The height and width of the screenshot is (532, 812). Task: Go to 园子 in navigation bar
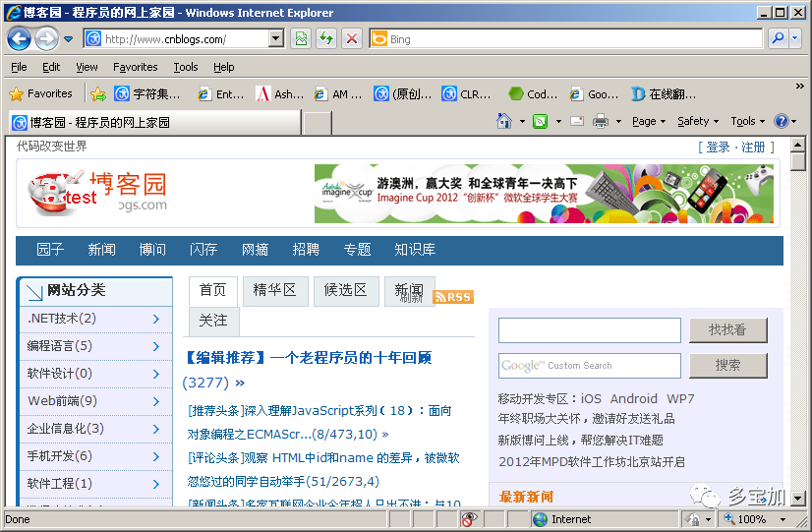[x=50, y=250]
